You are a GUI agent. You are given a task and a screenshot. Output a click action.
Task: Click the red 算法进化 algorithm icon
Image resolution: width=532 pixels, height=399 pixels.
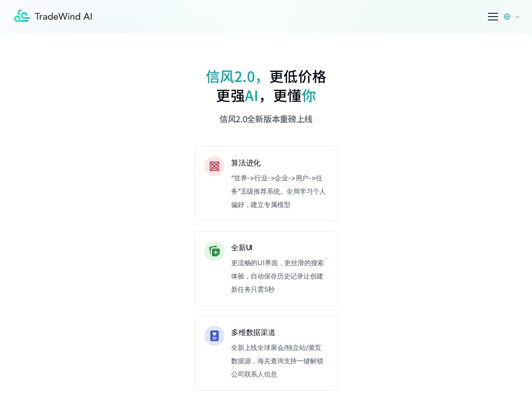214,166
